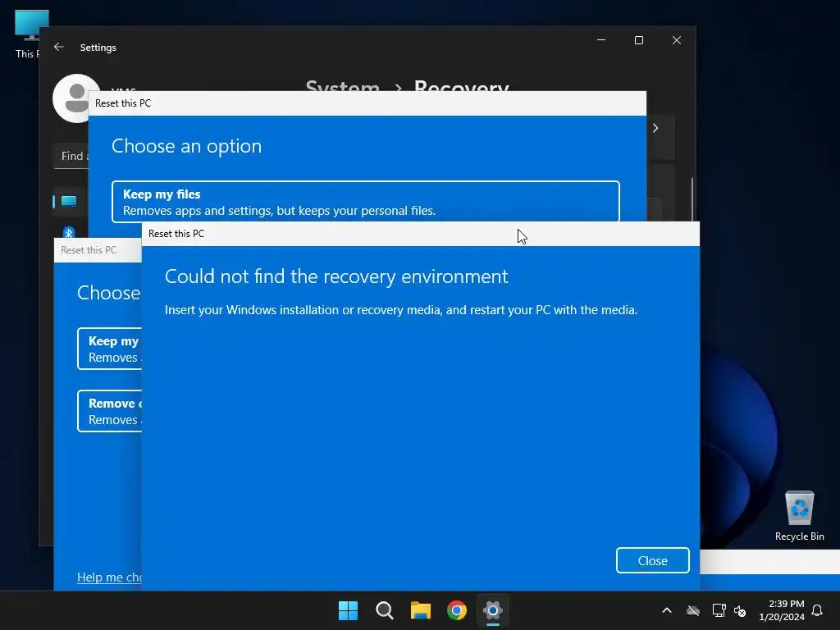Choose Remove everything option in left dialog

coord(110,411)
